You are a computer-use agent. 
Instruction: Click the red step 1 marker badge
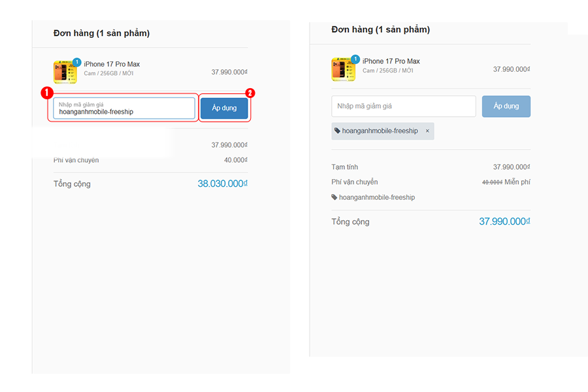click(47, 93)
